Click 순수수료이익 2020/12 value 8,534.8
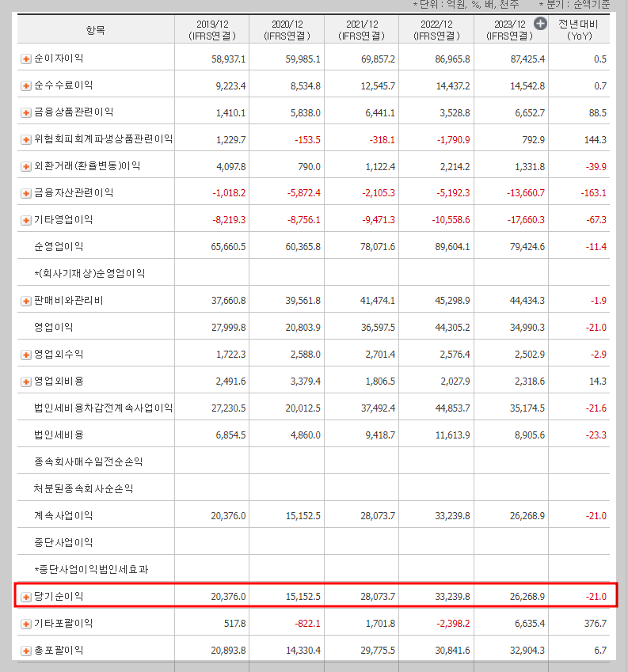 [305, 86]
